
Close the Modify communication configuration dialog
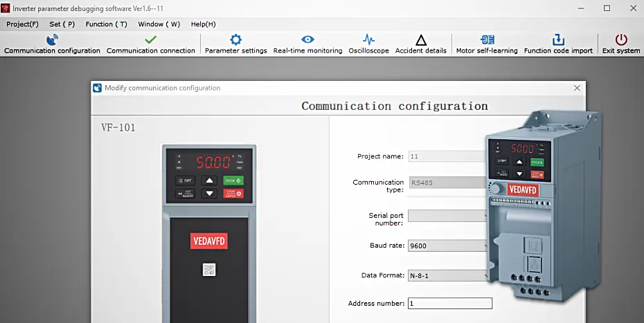click(577, 88)
